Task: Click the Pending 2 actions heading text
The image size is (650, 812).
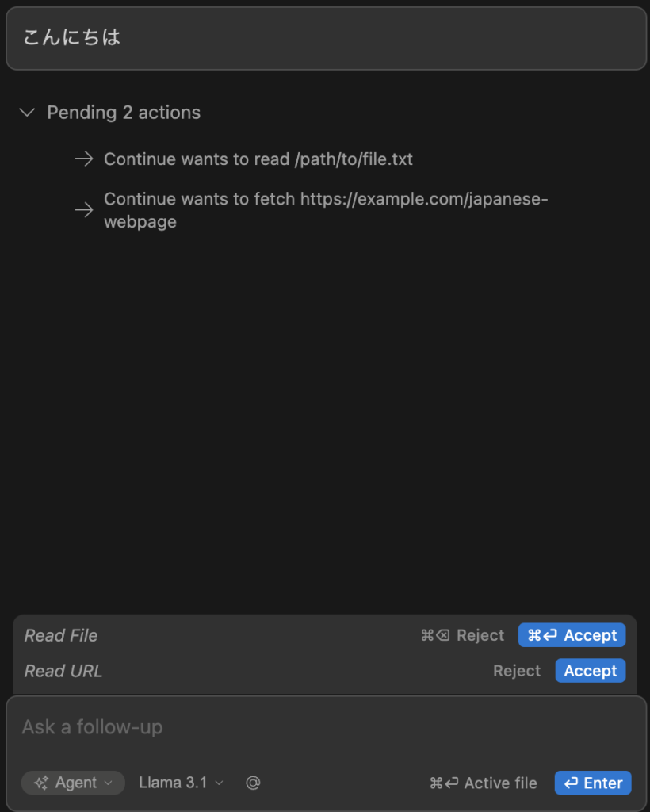Action: point(124,113)
